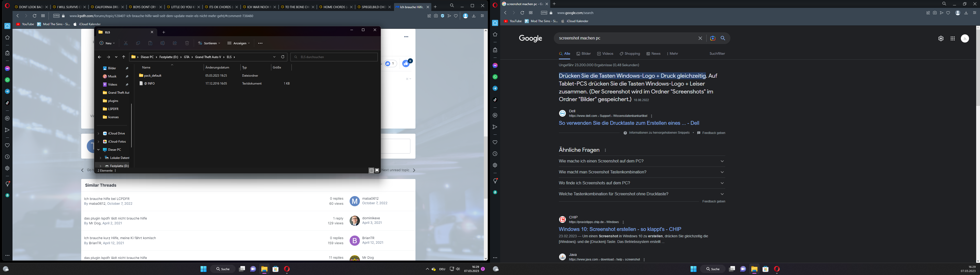
Task: Expand the iCloud Drive tree node
Action: click(99, 133)
